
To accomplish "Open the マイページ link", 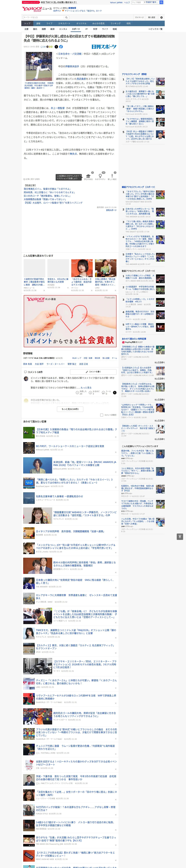I will tap(139, 18).
